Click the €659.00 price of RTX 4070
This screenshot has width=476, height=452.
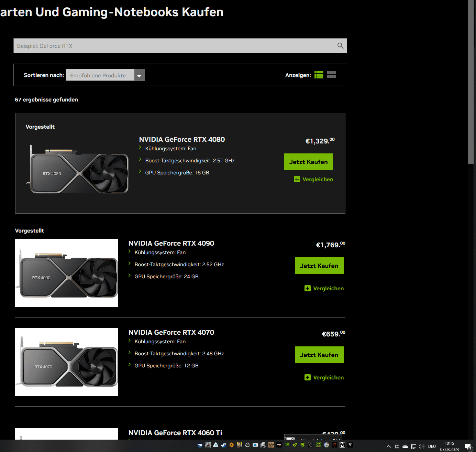[x=333, y=334]
